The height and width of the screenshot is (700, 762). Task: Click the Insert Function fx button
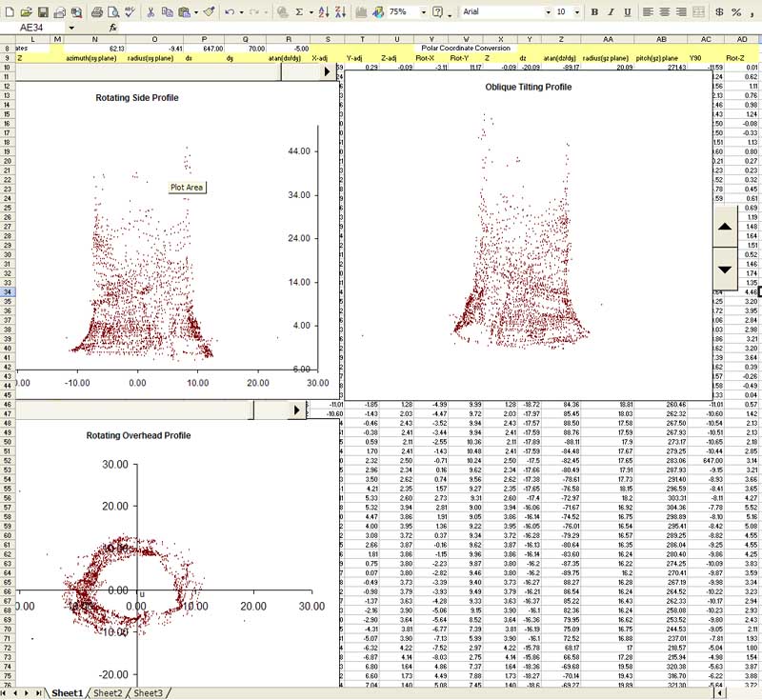112,28
